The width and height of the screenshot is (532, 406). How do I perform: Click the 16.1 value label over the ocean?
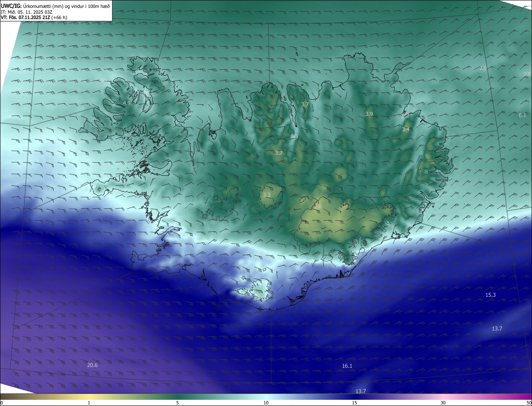pos(347,366)
